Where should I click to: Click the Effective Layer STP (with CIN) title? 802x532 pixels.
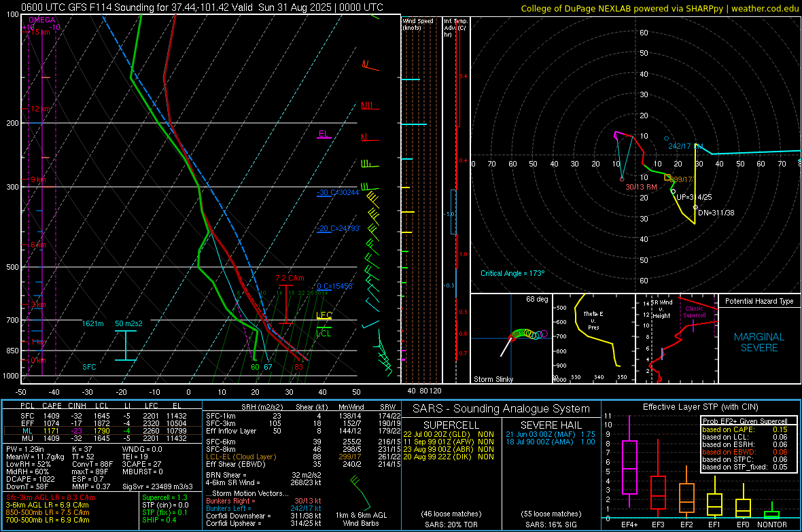coord(700,407)
